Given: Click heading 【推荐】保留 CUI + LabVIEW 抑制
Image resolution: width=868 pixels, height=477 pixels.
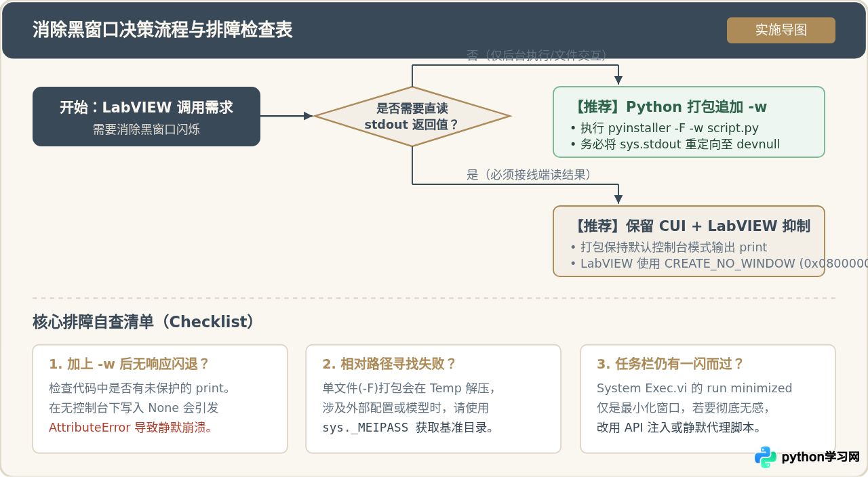Looking at the screenshot, I should point(691,226).
